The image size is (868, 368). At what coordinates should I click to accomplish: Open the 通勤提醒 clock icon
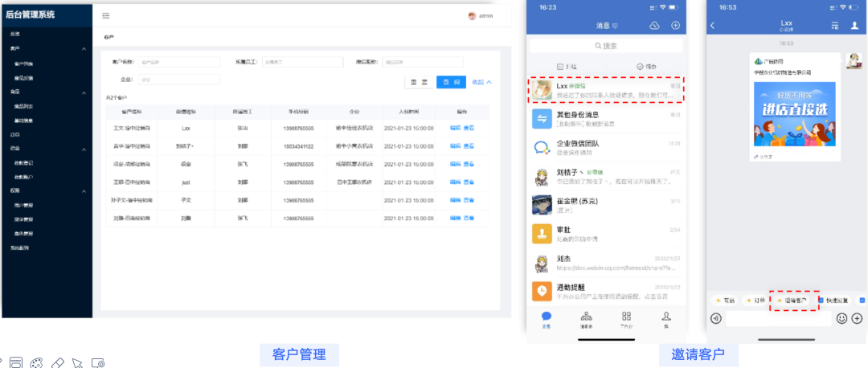pos(542,291)
